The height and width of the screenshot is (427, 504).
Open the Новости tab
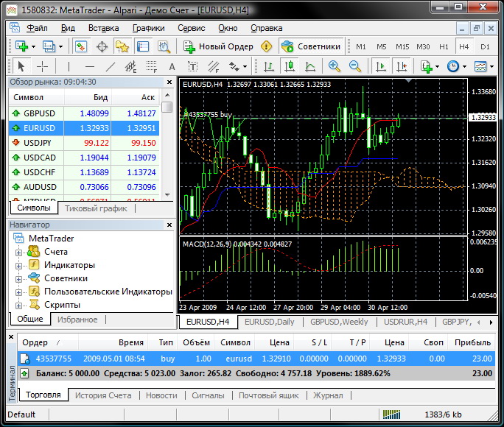point(161,395)
